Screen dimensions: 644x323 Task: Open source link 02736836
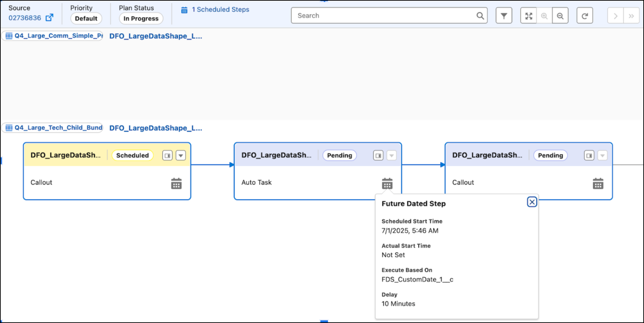pos(25,18)
